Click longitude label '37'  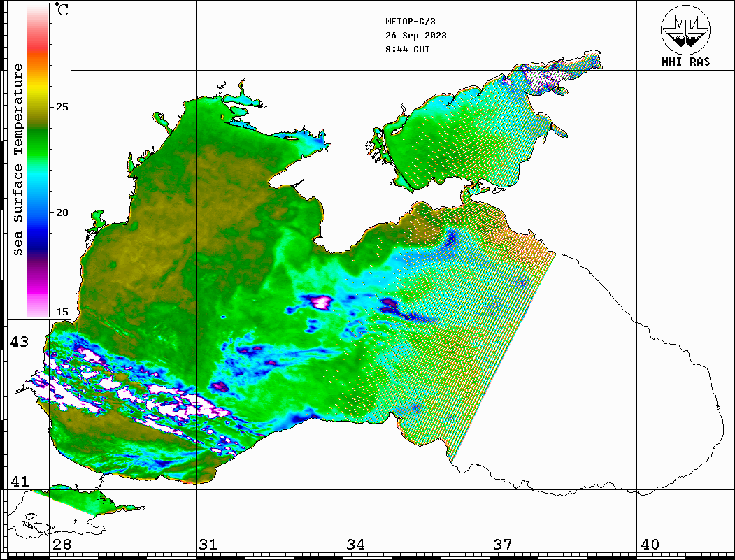point(503,545)
